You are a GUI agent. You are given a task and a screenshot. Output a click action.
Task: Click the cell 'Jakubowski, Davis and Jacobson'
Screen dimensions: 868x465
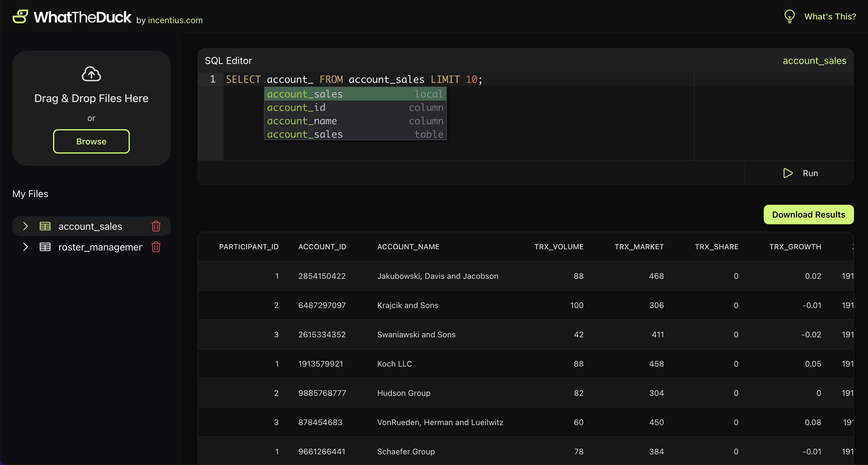(x=437, y=276)
